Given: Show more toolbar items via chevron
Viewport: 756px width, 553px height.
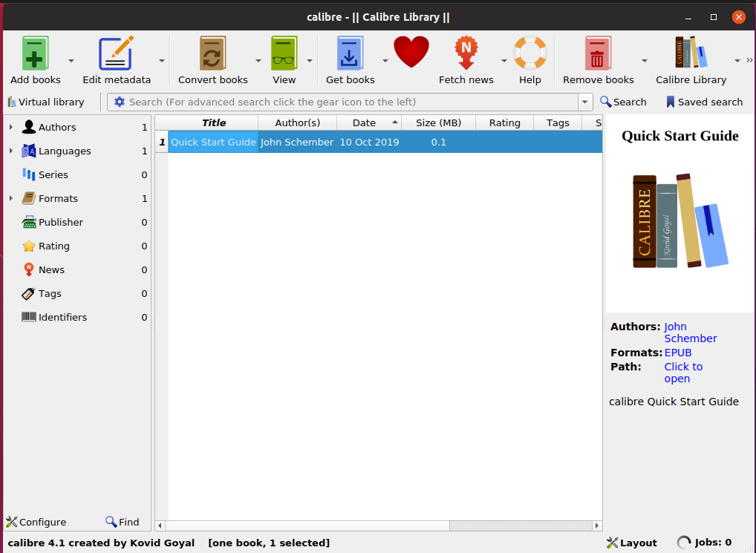Looking at the screenshot, I should click(x=749, y=60).
